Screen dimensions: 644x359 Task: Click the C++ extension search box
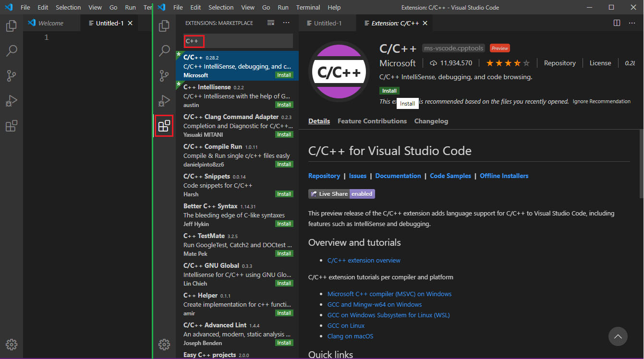237,41
